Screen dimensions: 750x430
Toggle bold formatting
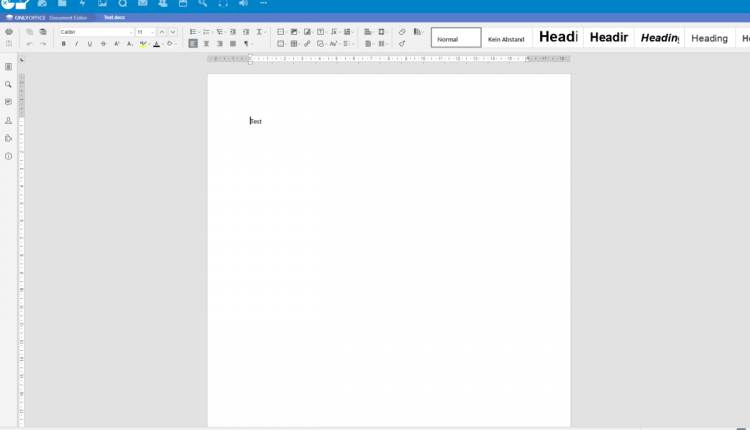click(x=64, y=44)
